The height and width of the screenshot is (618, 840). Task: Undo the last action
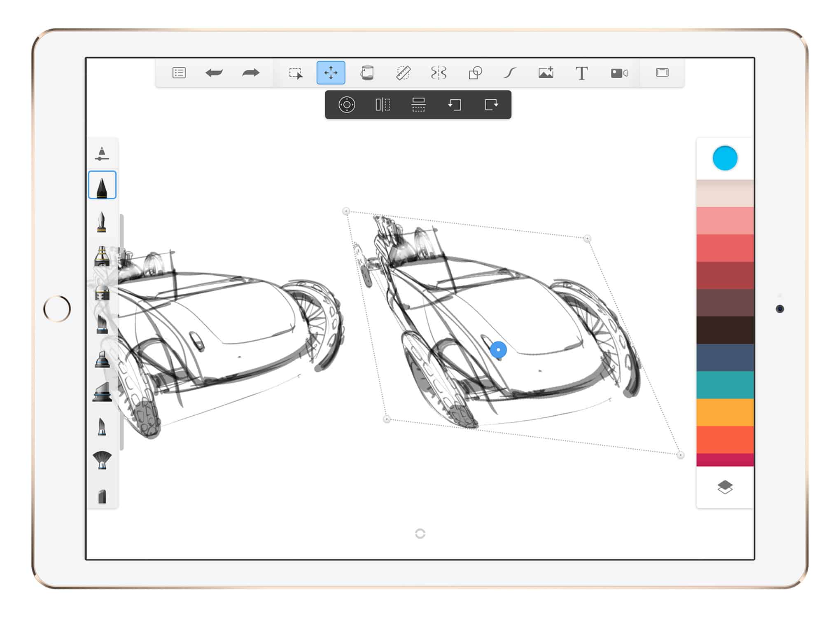[x=214, y=73]
